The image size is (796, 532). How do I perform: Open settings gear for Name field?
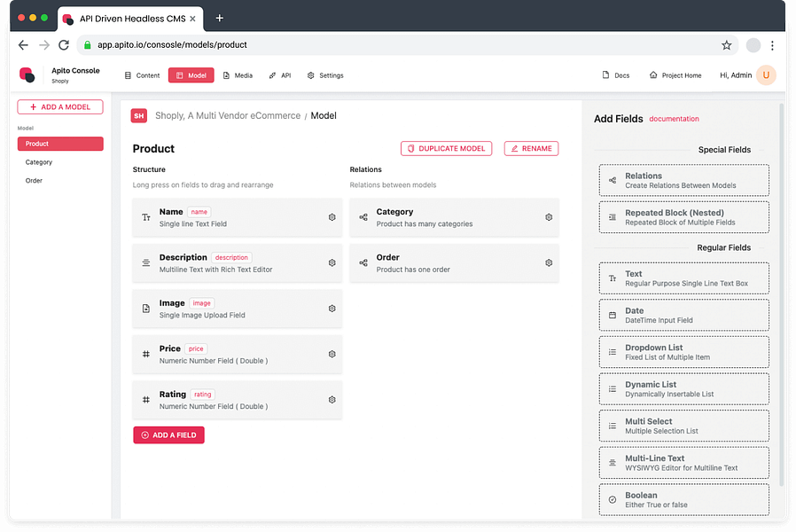click(x=332, y=217)
